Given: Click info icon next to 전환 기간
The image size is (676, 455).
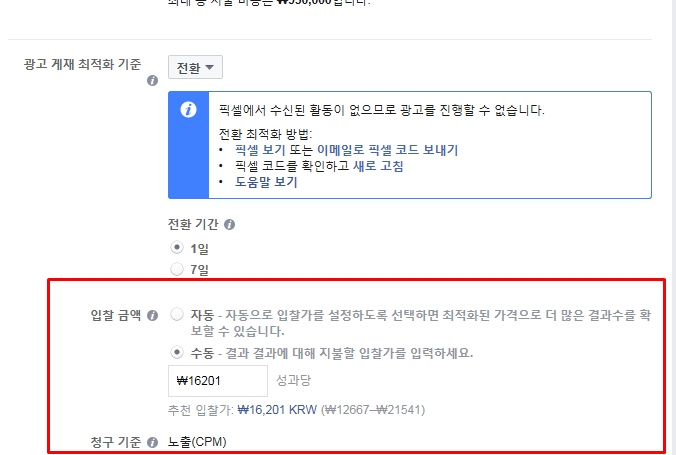Looking at the screenshot, I should pyautogui.click(x=229, y=224).
